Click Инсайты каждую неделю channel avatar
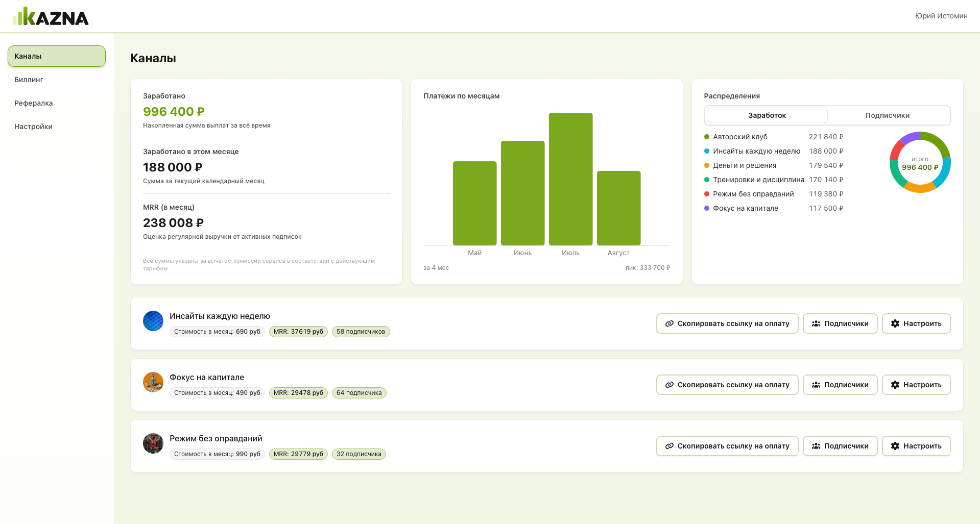 153,321
